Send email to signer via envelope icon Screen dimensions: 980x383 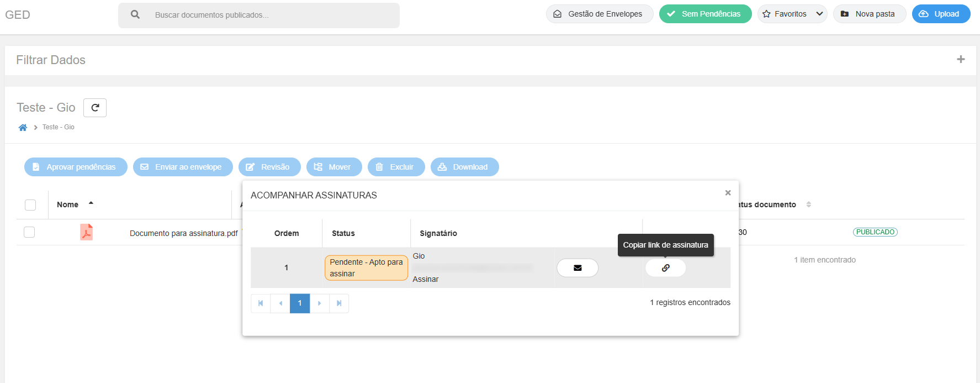click(x=578, y=268)
